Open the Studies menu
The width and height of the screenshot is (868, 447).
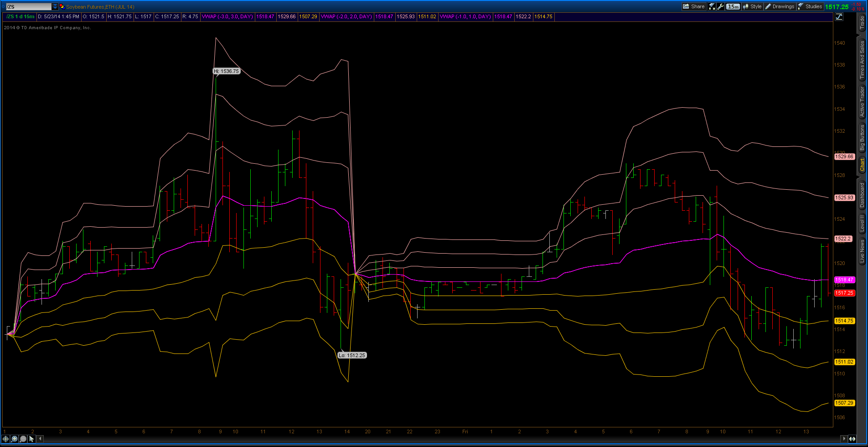tap(810, 6)
